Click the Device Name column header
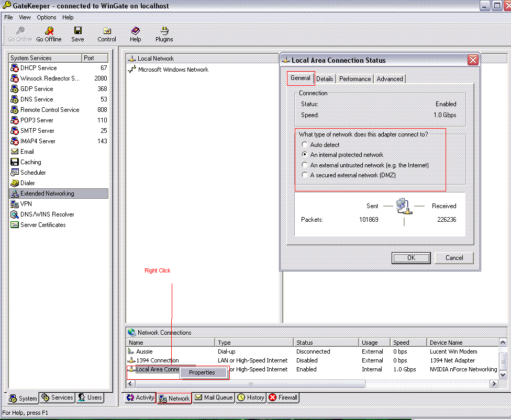511x420 pixels. coord(463,343)
